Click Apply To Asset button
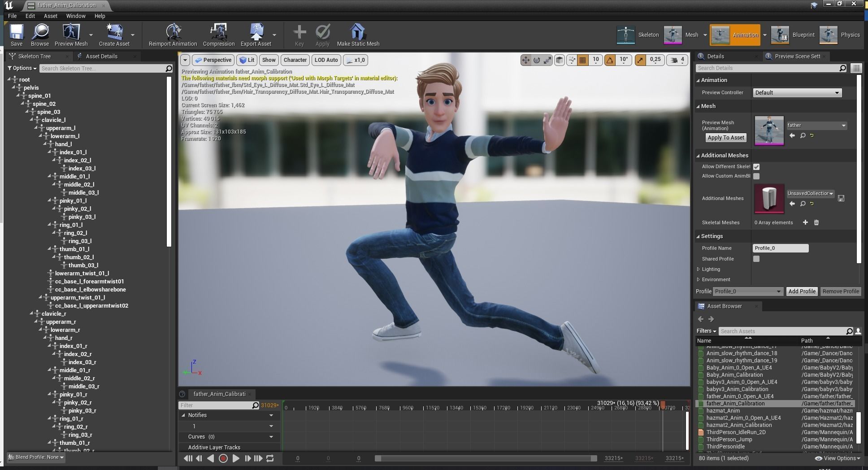Image resolution: width=868 pixels, height=470 pixels. click(x=726, y=138)
